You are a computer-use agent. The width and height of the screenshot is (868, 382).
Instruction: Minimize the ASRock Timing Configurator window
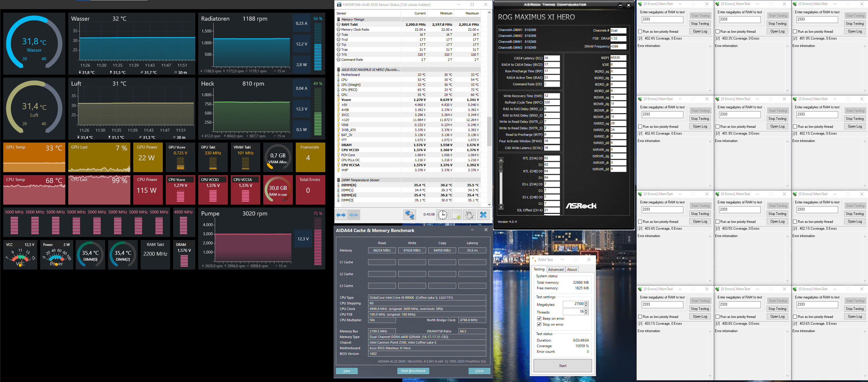pos(620,5)
